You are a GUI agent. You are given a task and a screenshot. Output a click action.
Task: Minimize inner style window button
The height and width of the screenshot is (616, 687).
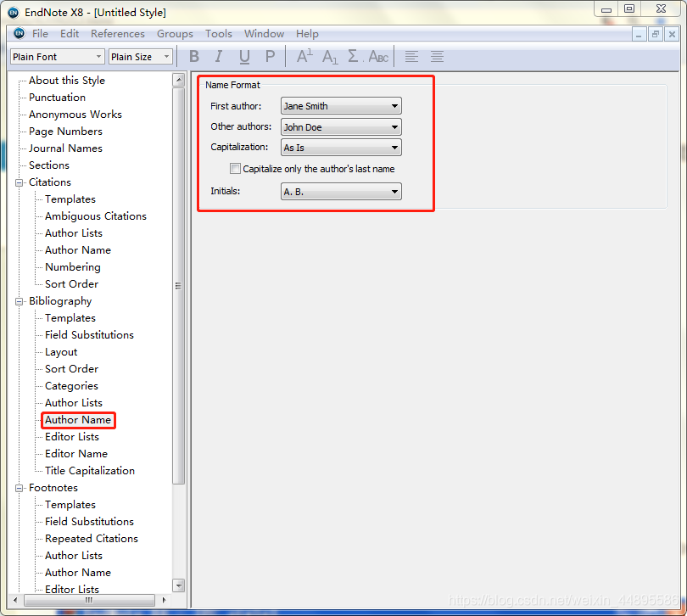tap(640, 34)
